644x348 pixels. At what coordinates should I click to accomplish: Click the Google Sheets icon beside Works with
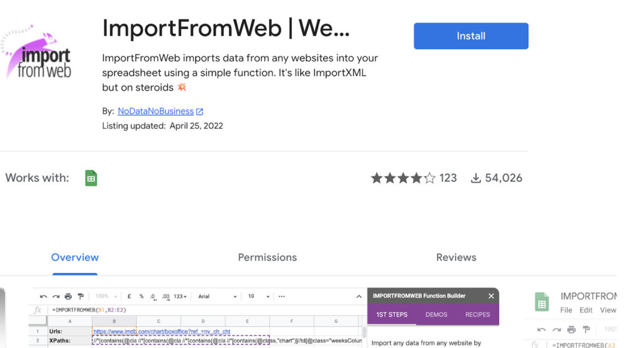(x=91, y=178)
